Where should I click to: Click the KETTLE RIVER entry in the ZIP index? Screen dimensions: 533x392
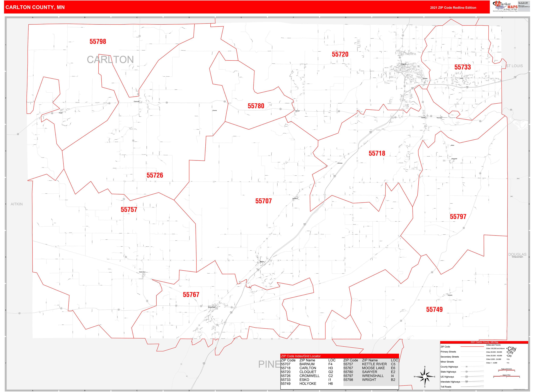point(375,364)
